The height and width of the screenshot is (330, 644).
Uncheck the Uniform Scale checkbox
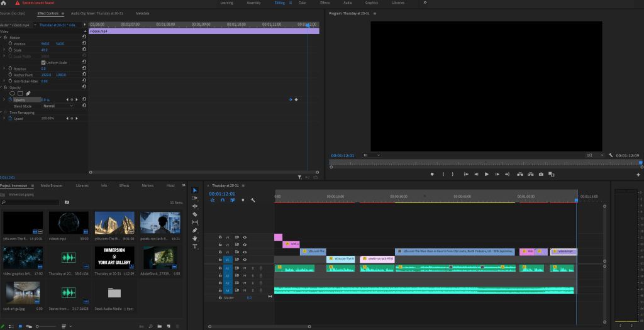[43, 62]
